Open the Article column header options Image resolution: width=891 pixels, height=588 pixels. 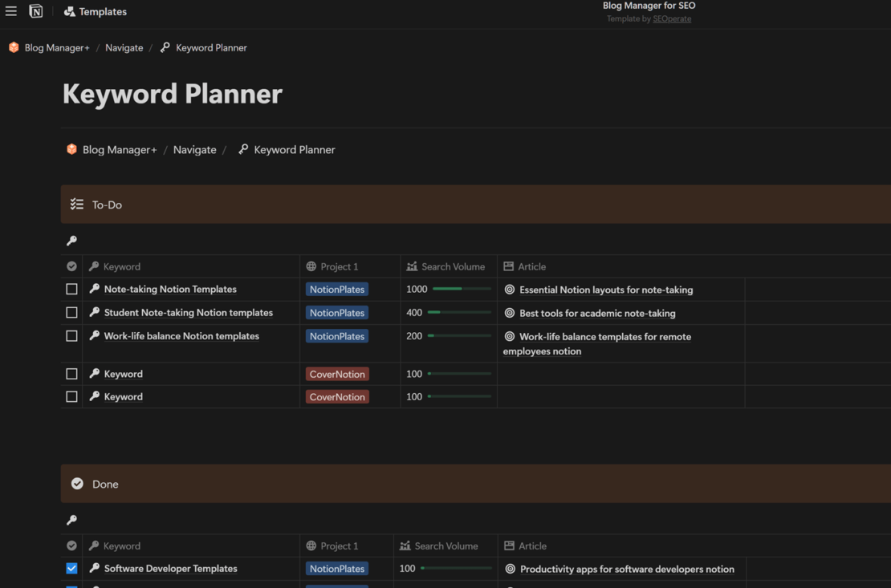coord(533,266)
